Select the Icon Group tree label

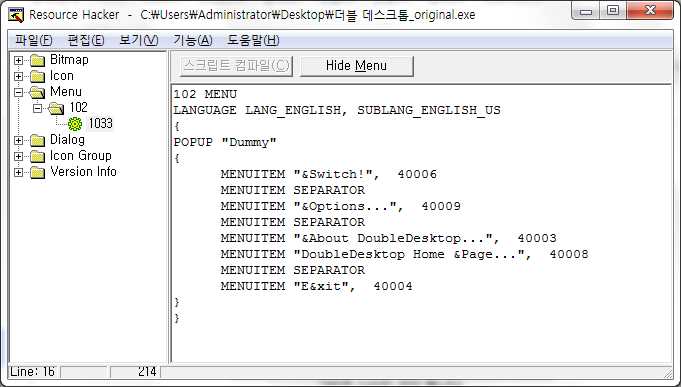[x=81, y=155]
